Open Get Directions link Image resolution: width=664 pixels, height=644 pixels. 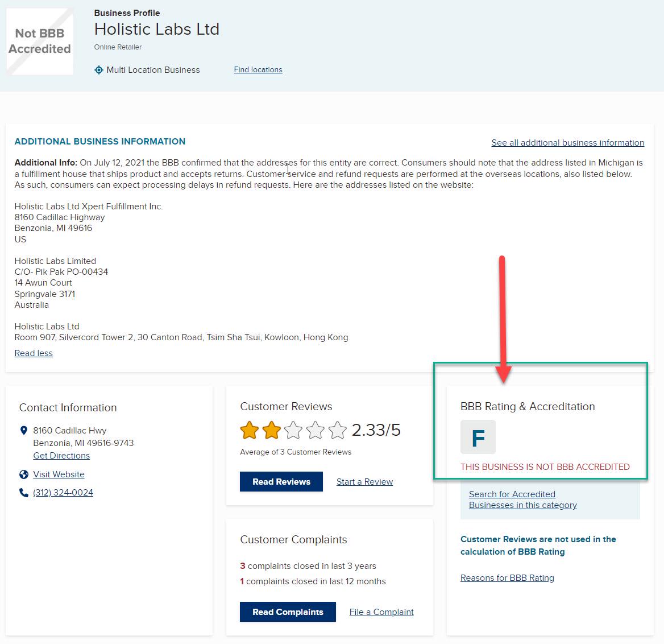[x=61, y=456]
